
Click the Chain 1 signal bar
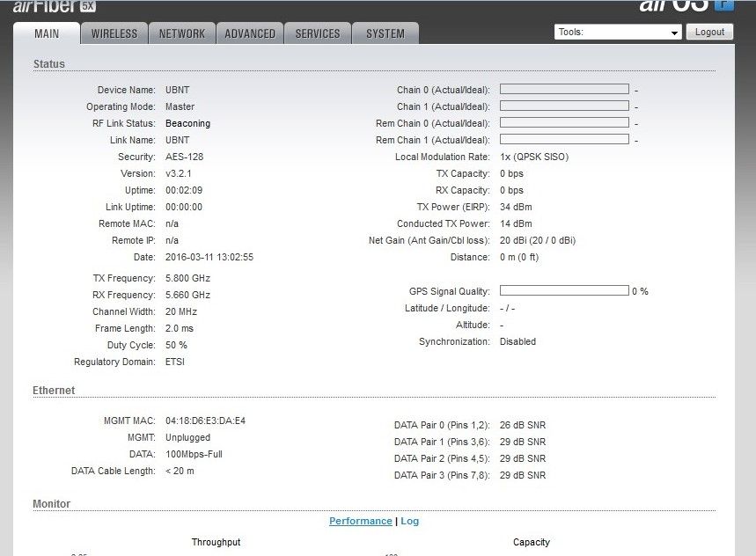pos(564,106)
